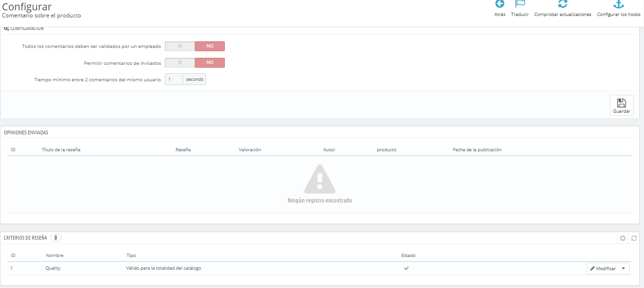The width and height of the screenshot is (644, 288).
Task: Click the Tipo column header
Action: (131, 256)
